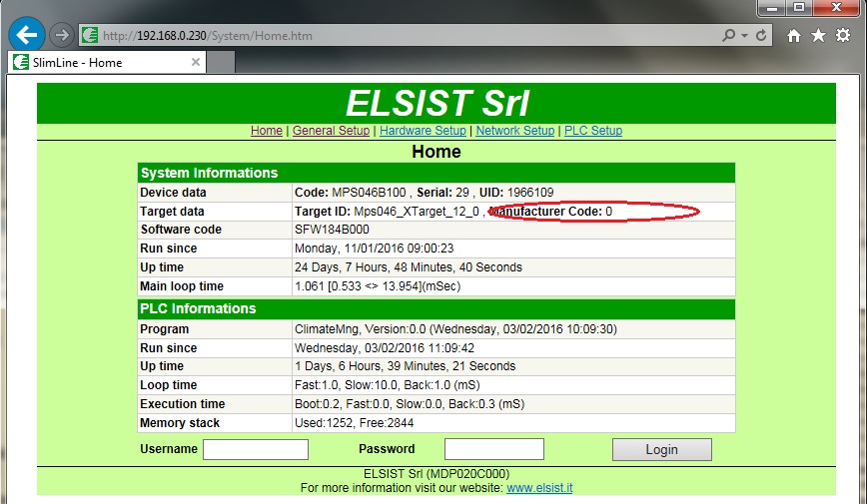The image size is (867, 504).
Task: Click the 24 Days uptime value
Action: [409, 267]
